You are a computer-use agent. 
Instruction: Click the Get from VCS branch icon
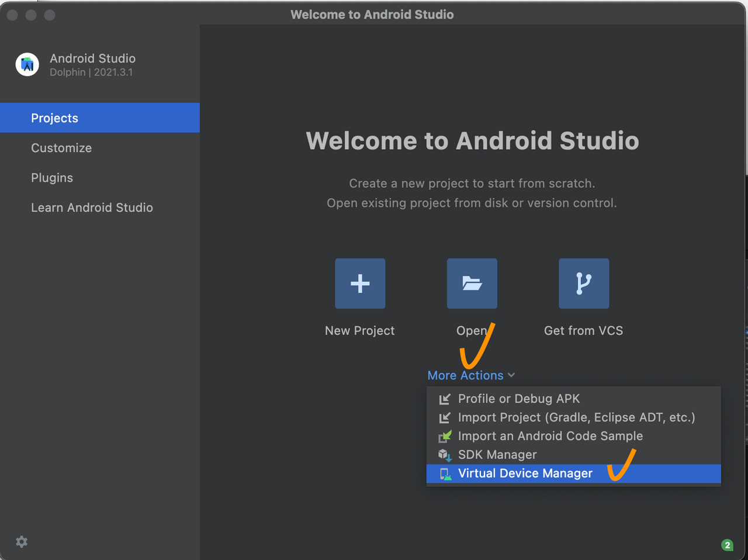pos(584,284)
